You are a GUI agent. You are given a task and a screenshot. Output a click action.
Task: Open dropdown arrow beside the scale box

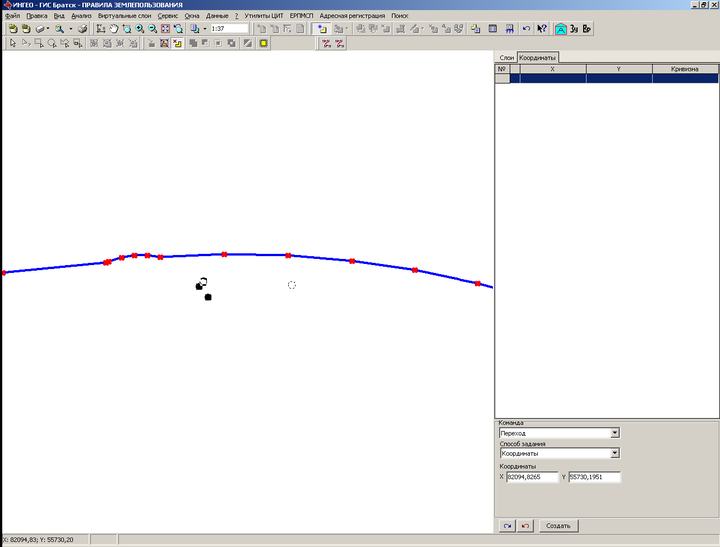[205, 29]
